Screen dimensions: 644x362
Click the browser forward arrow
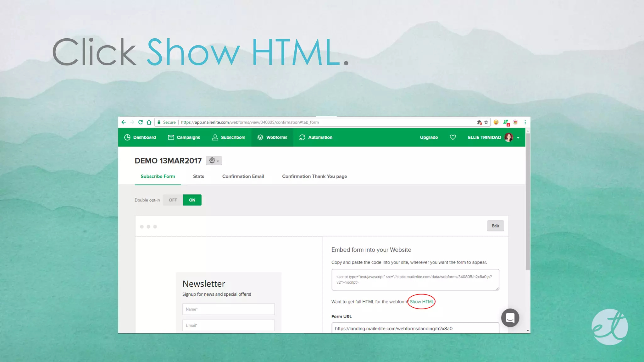point(132,122)
